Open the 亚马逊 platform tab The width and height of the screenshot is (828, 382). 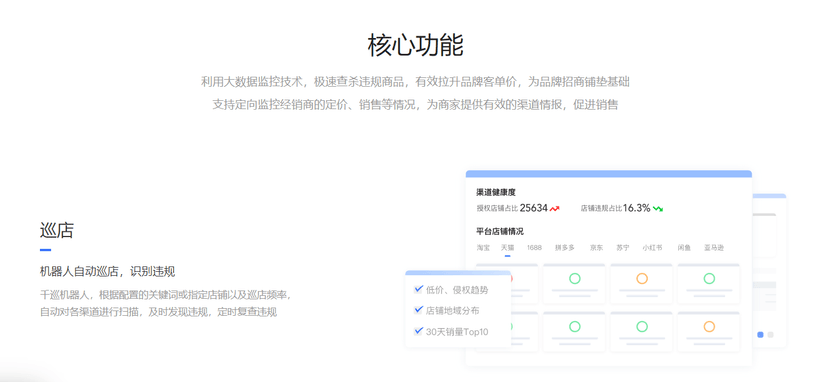714,247
